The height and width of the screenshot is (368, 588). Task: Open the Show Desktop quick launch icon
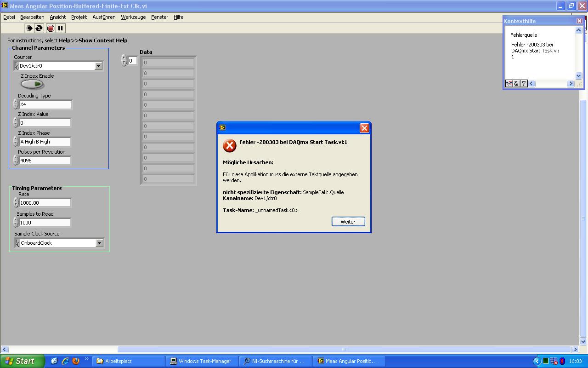click(54, 361)
